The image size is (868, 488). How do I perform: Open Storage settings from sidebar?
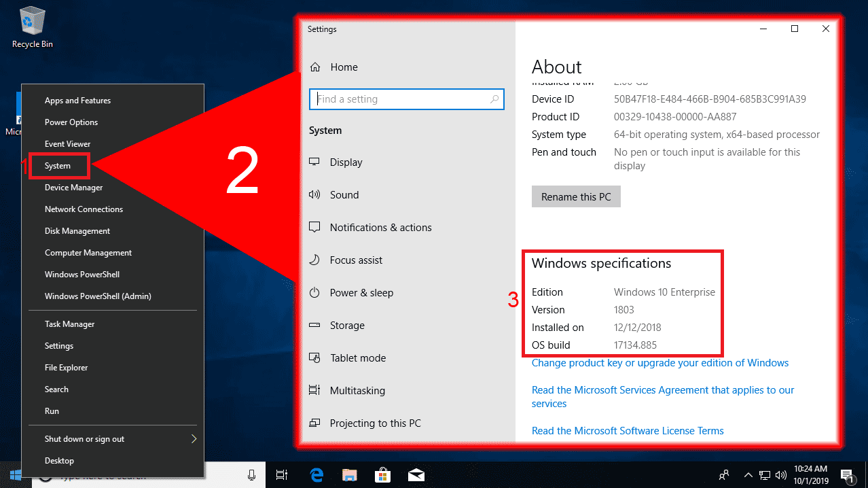click(x=346, y=325)
